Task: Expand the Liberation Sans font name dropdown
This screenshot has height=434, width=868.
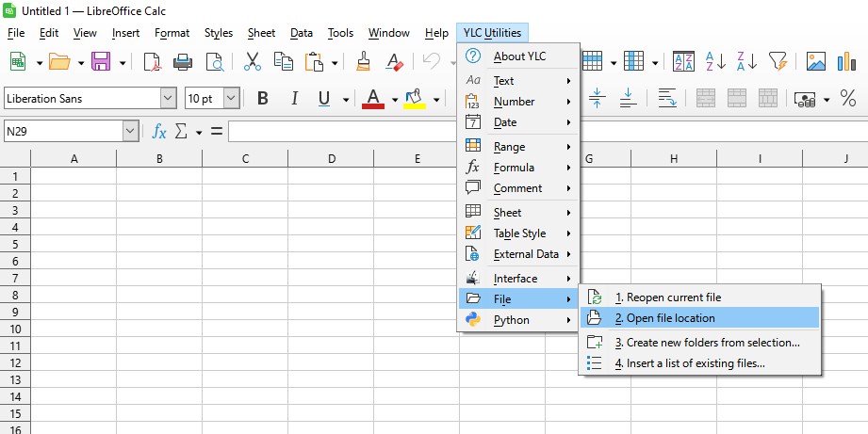Action: tap(168, 98)
